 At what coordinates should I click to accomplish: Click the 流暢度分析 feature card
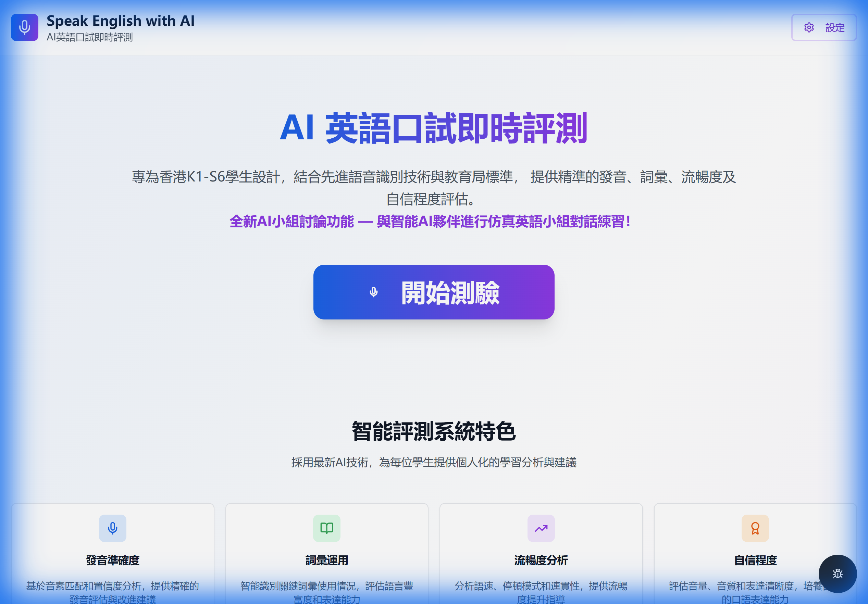(x=541, y=552)
